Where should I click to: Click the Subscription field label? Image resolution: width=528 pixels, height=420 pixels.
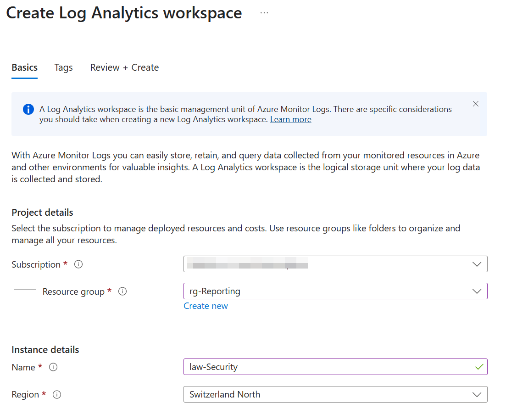pos(36,264)
